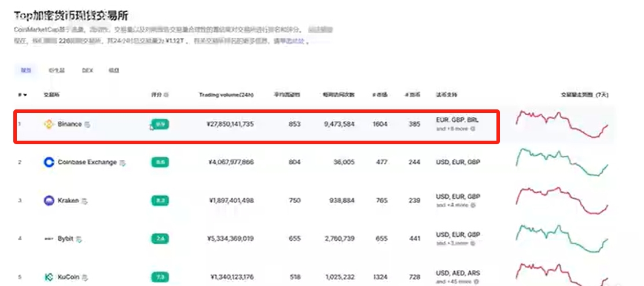The width and height of the screenshot is (644, 286).
Task: Click Coinbase volume ¥4,067,977,866
Action: (x=231, y=162)
